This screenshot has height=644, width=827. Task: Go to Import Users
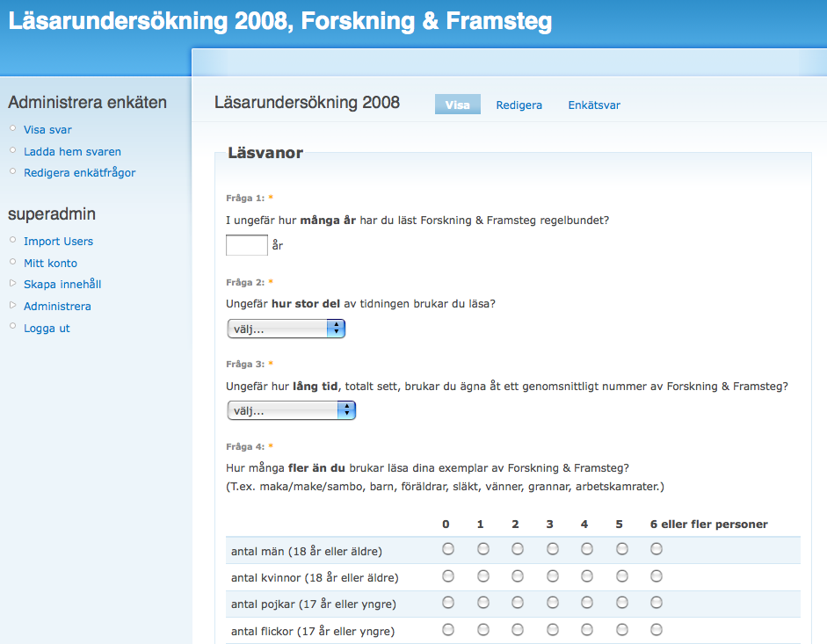coord(58,242)
